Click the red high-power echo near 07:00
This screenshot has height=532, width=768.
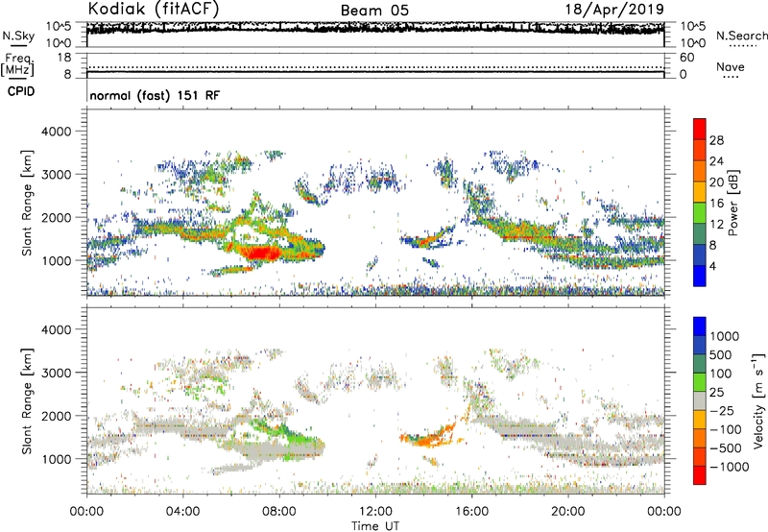262,253
